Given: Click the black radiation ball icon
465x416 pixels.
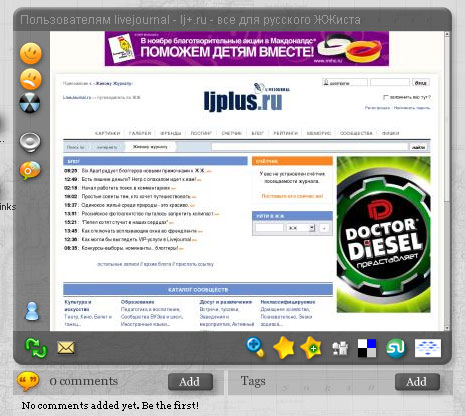Looking at the screenshot, I should tap(30, 103).
